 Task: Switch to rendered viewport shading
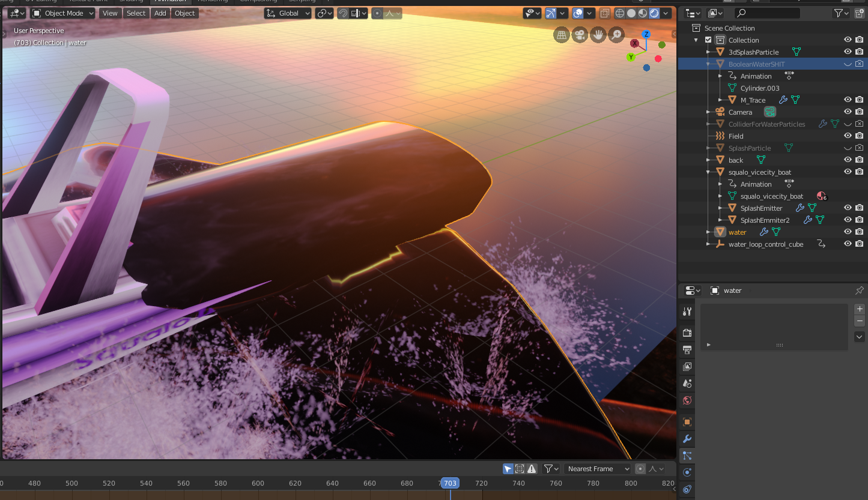(x=654, y=13)
